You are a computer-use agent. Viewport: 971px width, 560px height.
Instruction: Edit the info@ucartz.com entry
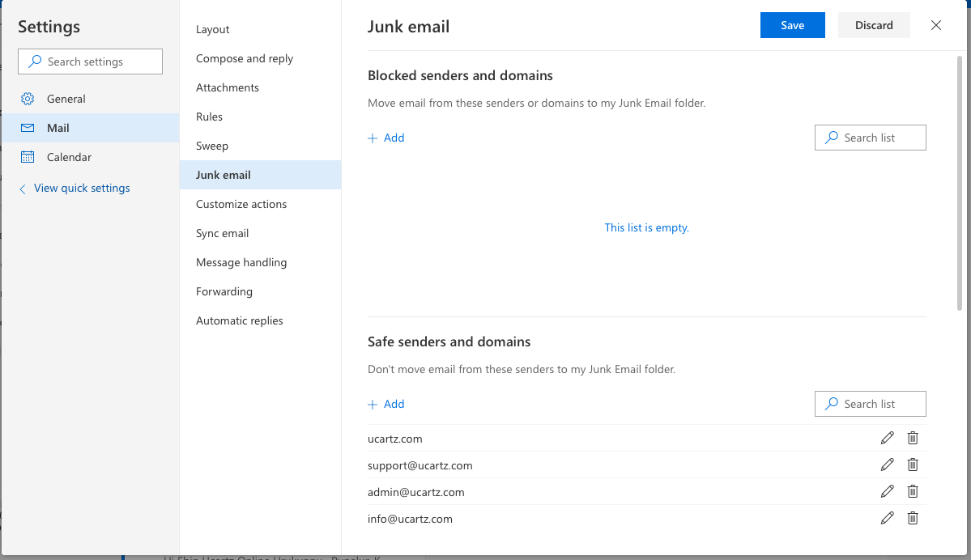pyautogui.click(x=887, y=517)
